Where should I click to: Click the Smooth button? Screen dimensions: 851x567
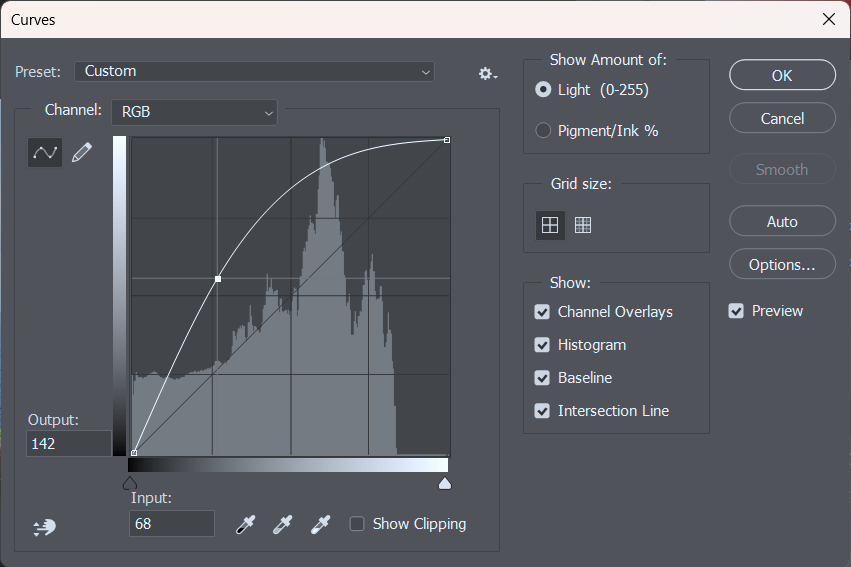[x=782, y=169]
